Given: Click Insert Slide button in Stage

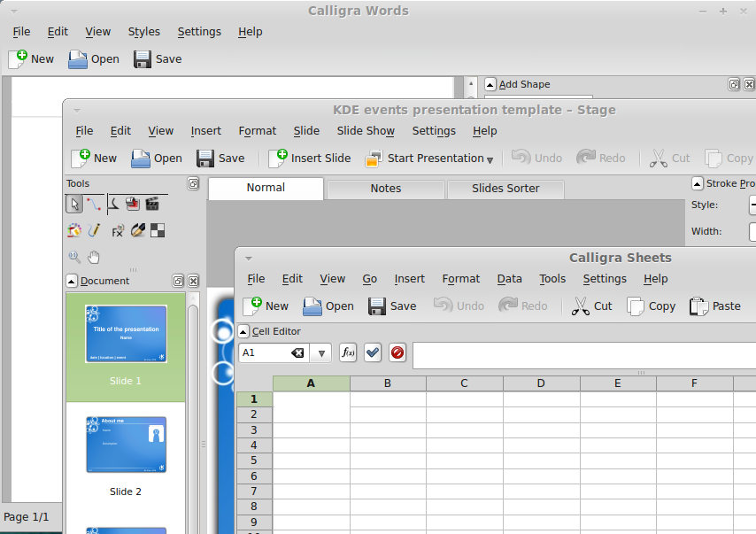Looking at the screenshot, I should point(310,158).
